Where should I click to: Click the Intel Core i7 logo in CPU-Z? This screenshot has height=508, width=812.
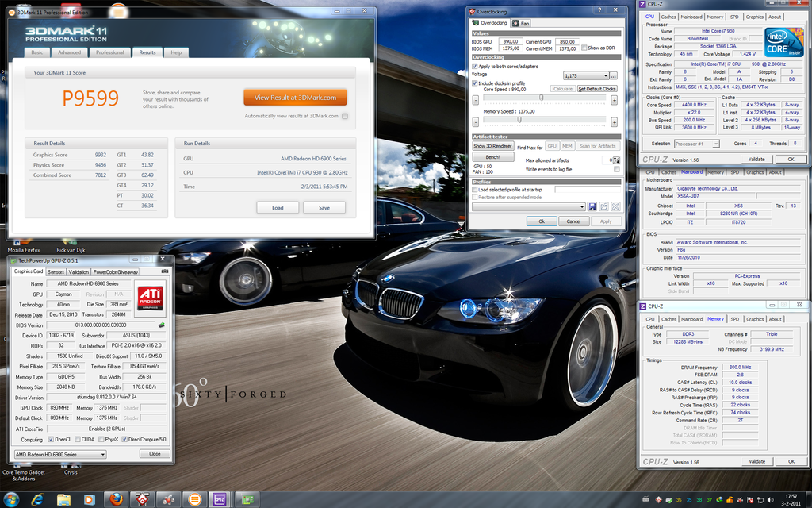point(783,42)
